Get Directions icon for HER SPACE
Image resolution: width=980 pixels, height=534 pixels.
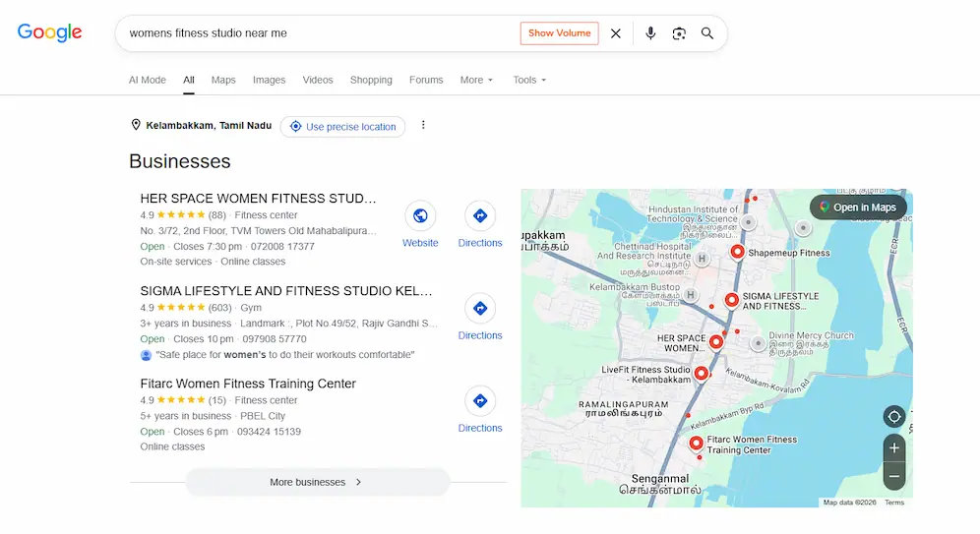[480, 215]
